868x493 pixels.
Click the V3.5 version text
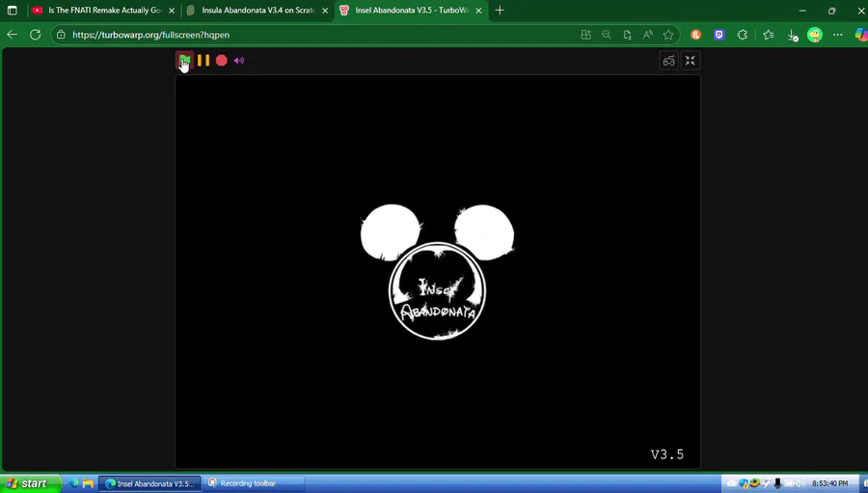[667, 454]
